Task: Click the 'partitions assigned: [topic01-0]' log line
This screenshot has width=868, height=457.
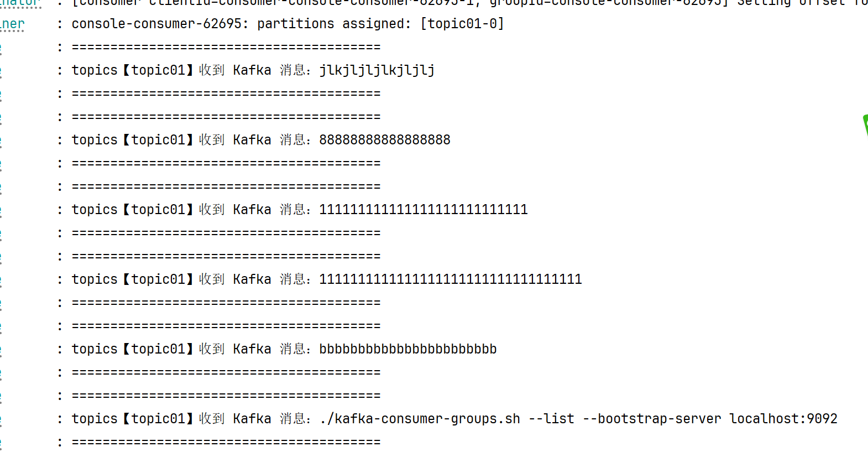Action: tap(288, 24)
